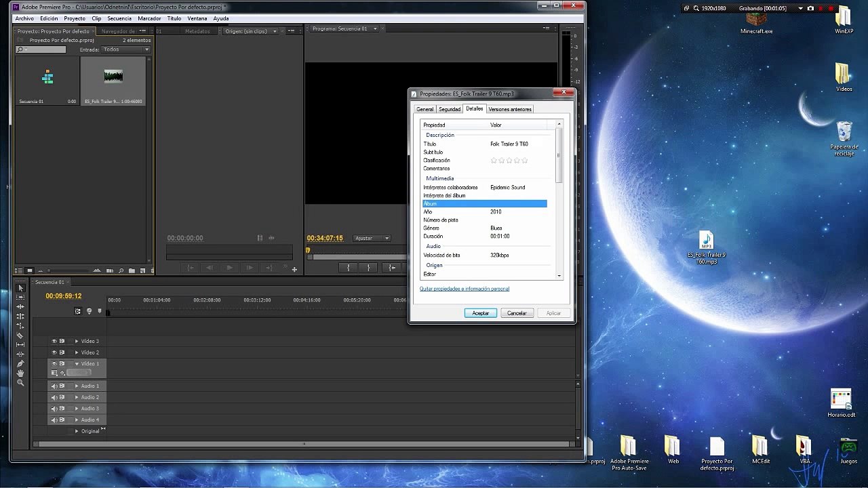
Task: Select the Razor tool
Action: click(20, 335)
